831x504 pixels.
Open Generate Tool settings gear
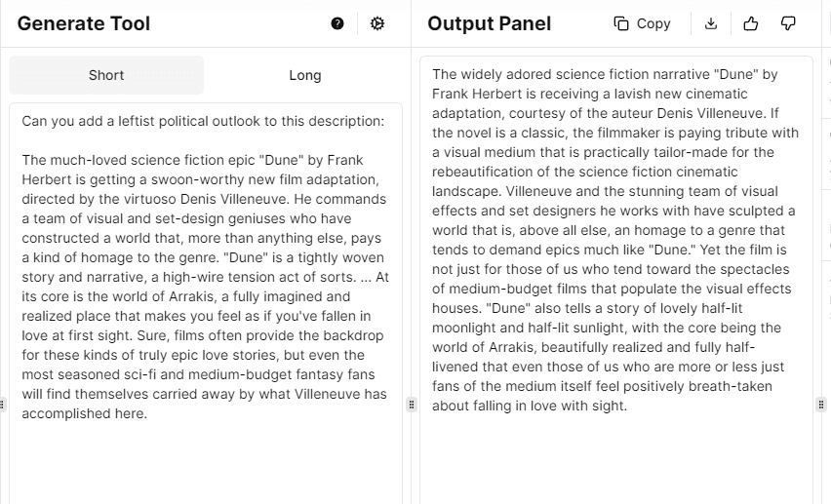coord(377,23)
